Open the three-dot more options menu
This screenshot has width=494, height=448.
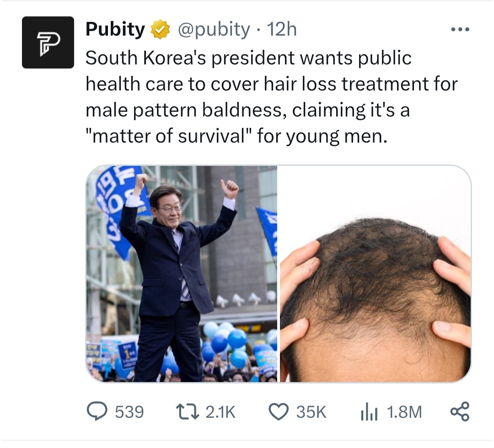[x=460, y=29]
